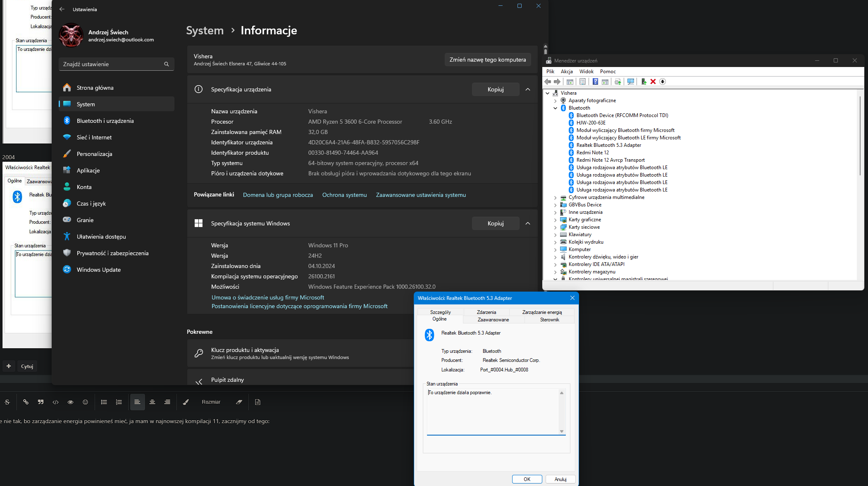This screenshot has width=868, height=486.
Task: Click the document page icon in editor
Action: point(258,402)
